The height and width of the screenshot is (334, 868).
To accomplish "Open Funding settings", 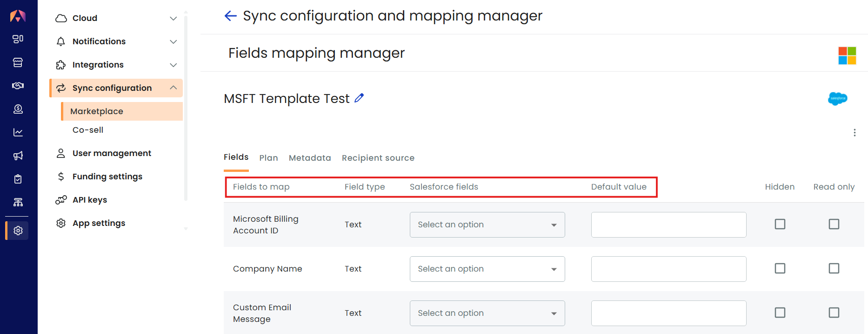I will (107, 177).
